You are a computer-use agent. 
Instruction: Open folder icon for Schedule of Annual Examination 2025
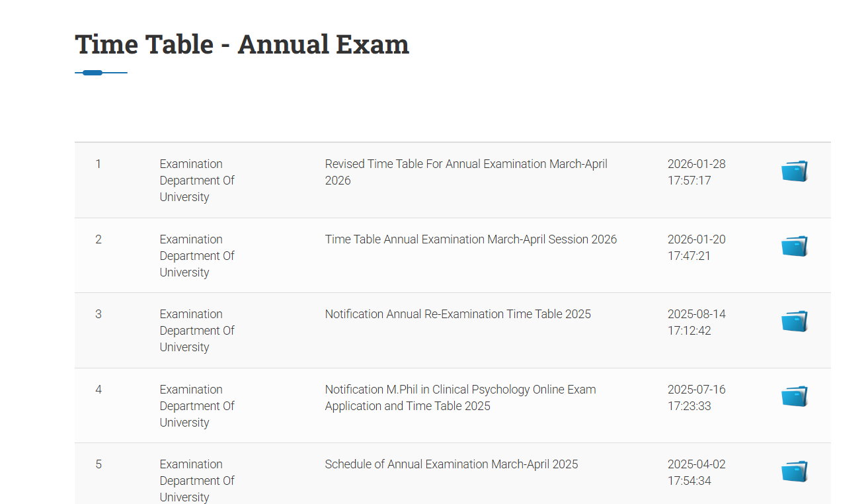click(795, 470)
